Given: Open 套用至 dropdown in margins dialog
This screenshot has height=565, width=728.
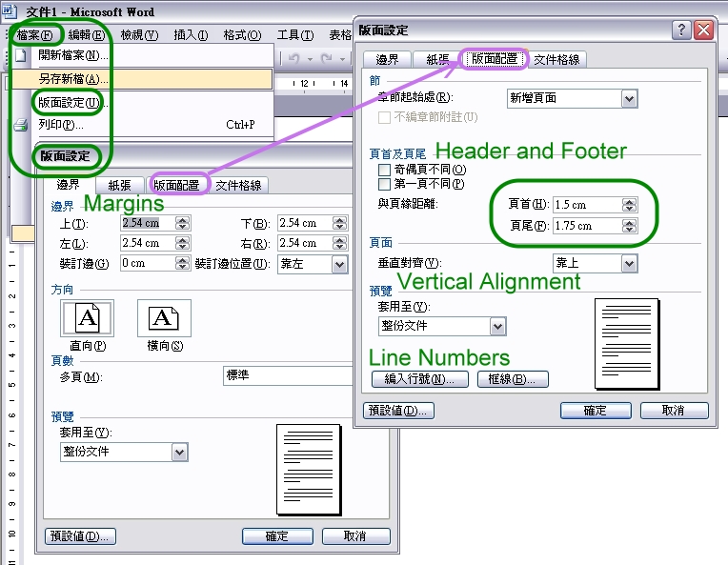Looking at the screenshot, I should click(x=179, y=453).
